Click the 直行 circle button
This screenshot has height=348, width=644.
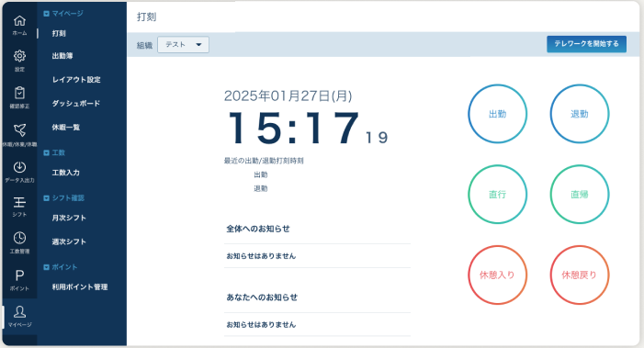point(497,194)
